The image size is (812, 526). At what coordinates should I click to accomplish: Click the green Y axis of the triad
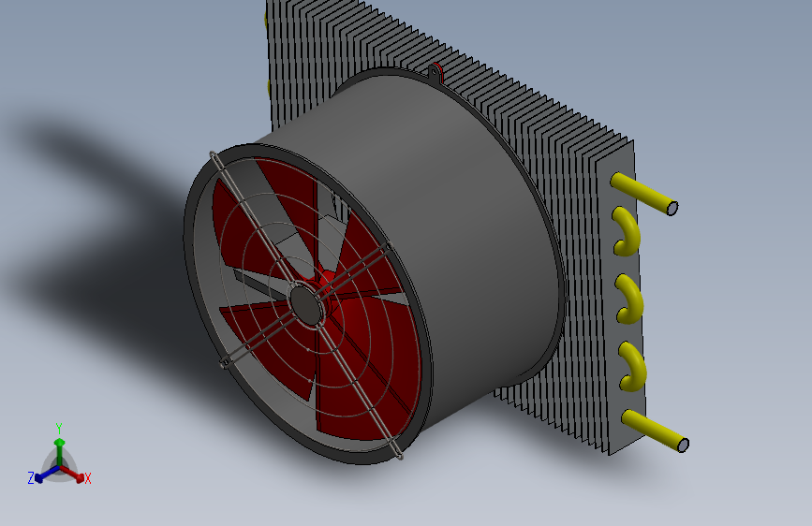[60, 451]
